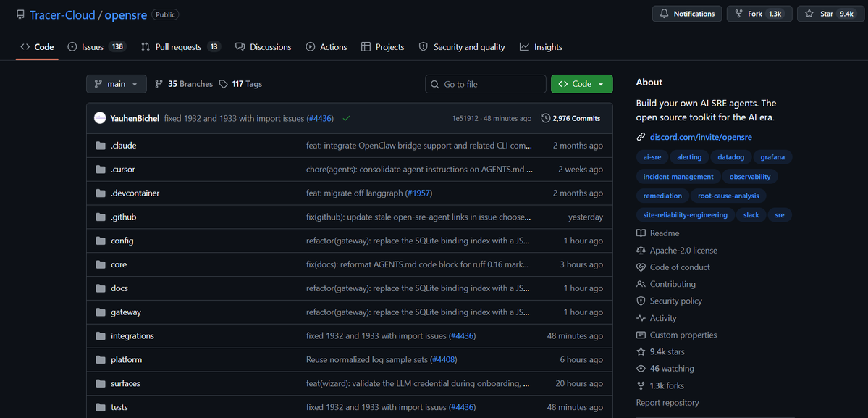The width and height of the screenshot is (868, 418).
Task: Click folder icon of .claude row
Action: click(100, 146)
